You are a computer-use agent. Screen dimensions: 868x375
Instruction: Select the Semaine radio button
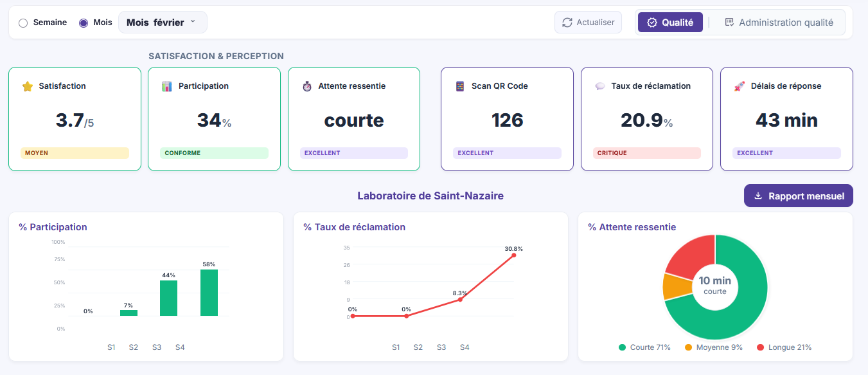(x=24, y=21)
